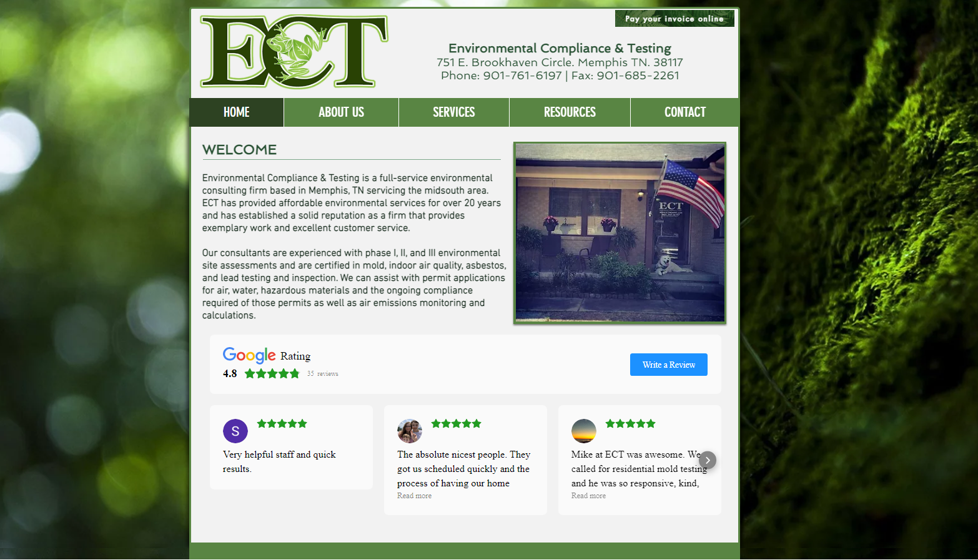The height and width of the screenshot is (560, 978).
Task: Click the Write a Review button
Action: point(669,365)
